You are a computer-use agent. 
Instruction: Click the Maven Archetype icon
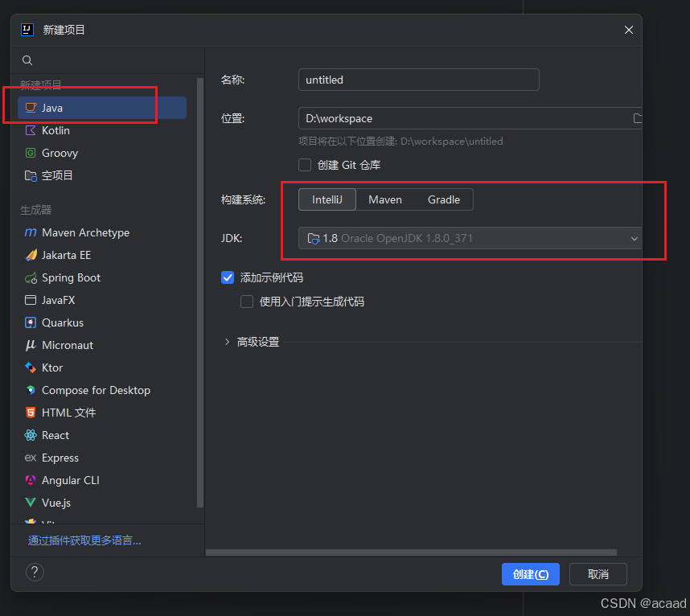(x=31, y=232)
